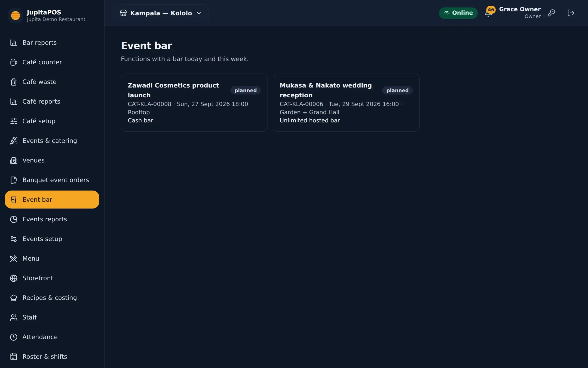Open Zawadi Cosmetics product launch card
Viewport: 588px width, 368px height.
click(194, 102)
